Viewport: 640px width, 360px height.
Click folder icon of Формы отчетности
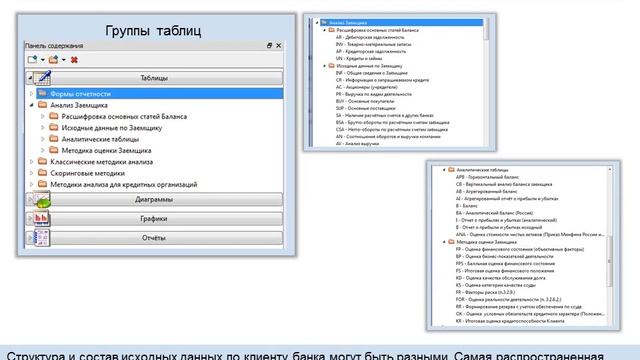tap(42, 93)
